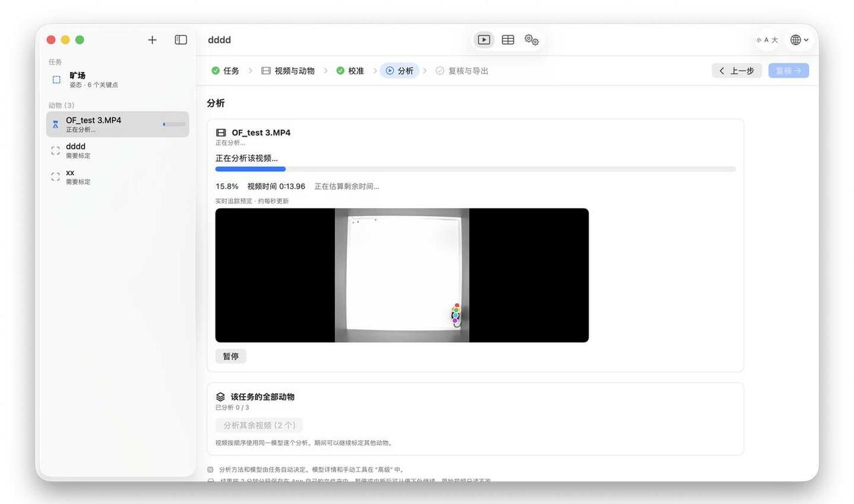854x504 pixels.
Task: Click the film icon next to OF_test 3.MP4 heading
Action: pyautogui.click(x=222, y=133)
